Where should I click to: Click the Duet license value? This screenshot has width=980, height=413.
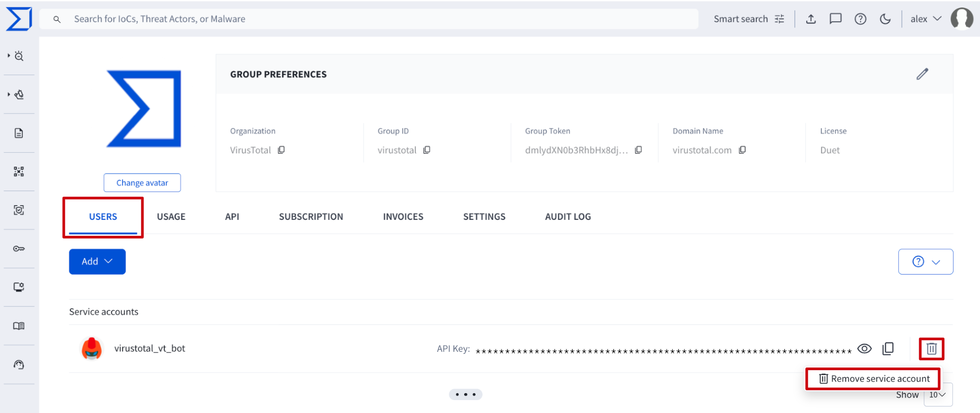[x=830, y=150]
